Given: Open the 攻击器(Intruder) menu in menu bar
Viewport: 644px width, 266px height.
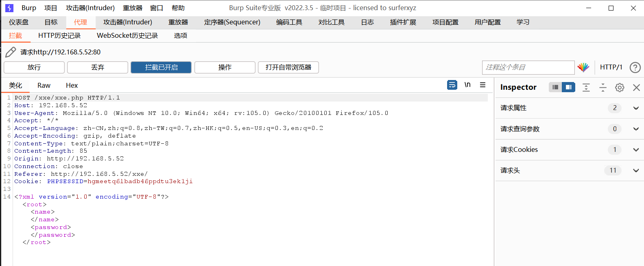Looking at the screenshot, I should click(90, 8).
